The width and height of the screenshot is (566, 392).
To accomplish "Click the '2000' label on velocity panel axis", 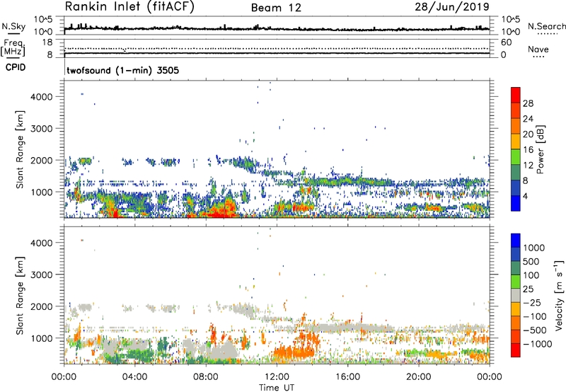I will click(x=42, y=306).
